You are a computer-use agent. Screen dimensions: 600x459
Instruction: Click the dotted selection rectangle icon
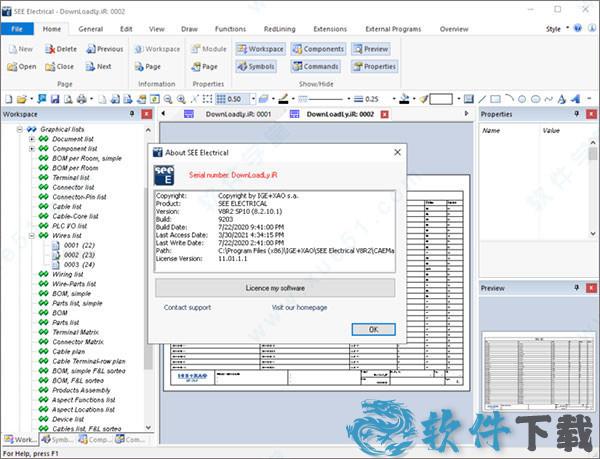click(207, 99)
